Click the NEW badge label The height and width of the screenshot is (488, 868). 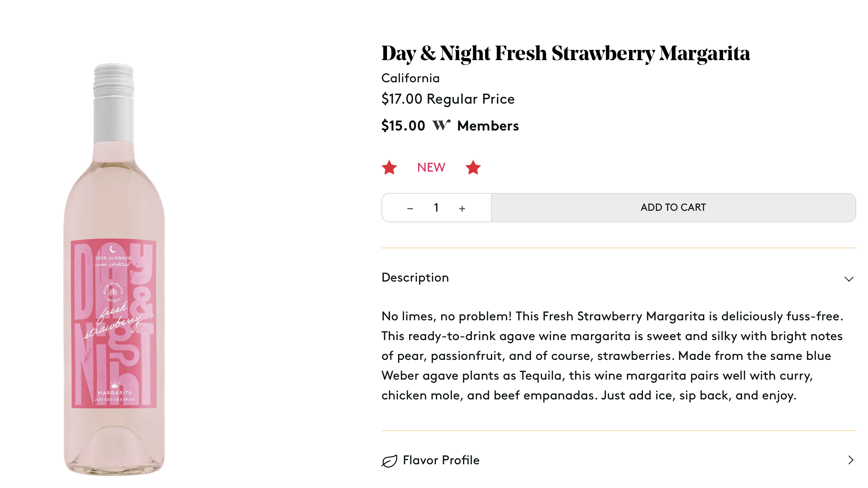point(431,167)
